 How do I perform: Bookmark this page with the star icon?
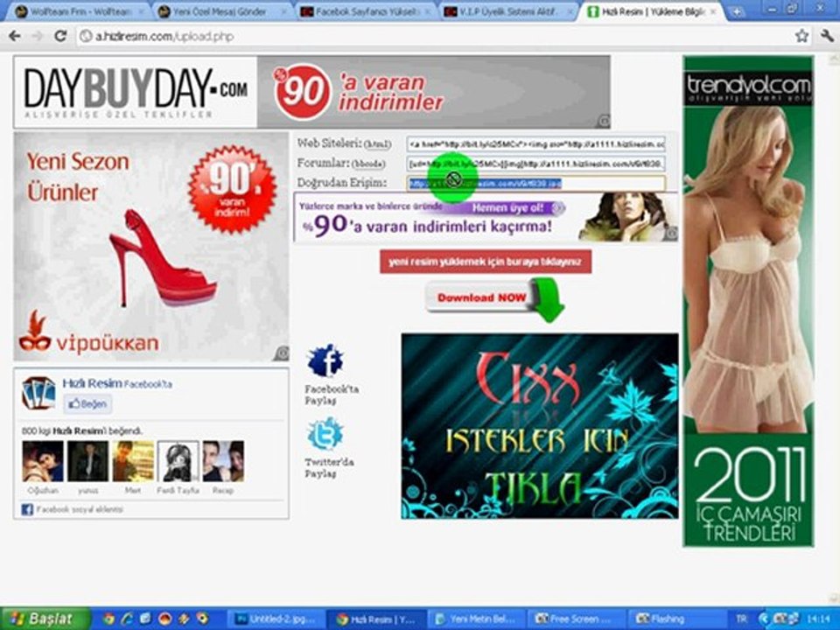tap(801, 36)
